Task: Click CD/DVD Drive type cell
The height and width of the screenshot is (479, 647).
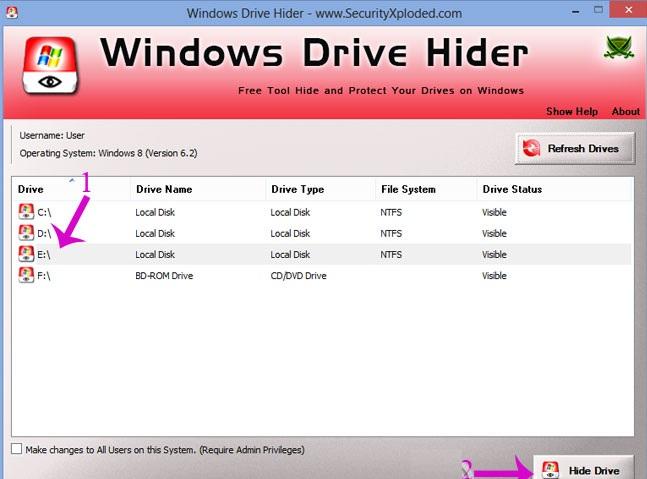Action: [298, 276]
